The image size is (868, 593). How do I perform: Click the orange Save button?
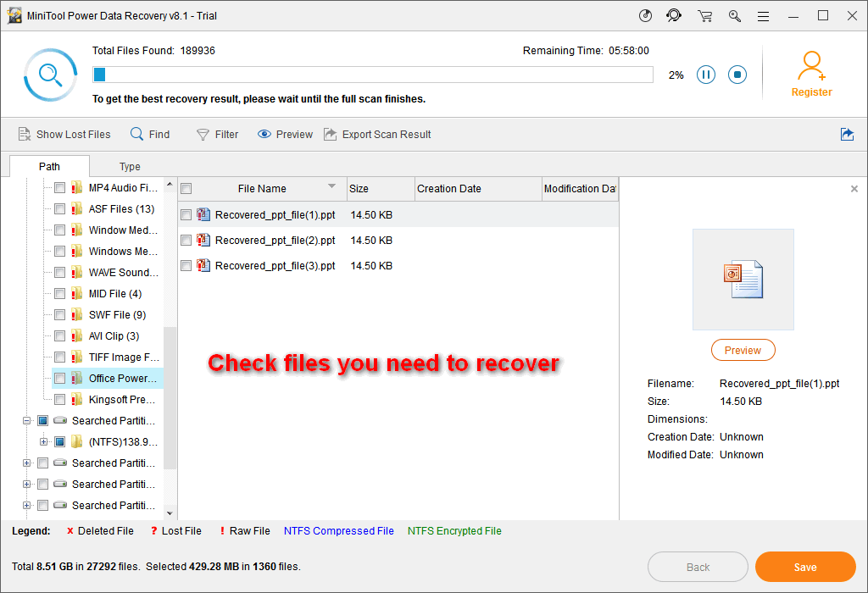pos(805,568)
